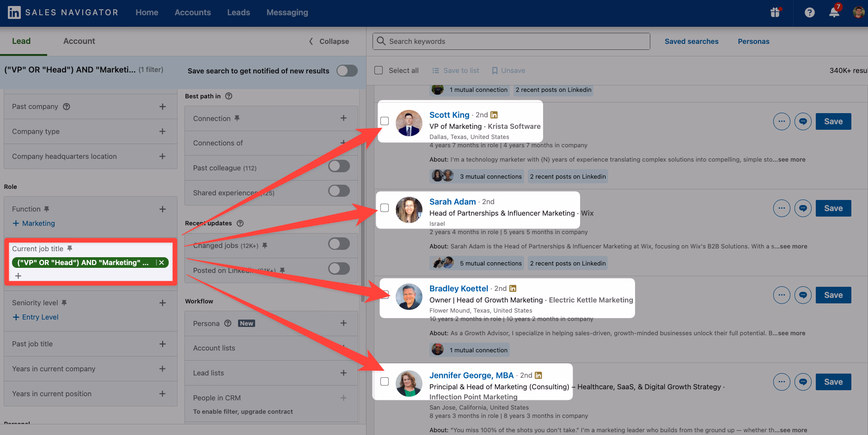Open more options for Jennifer George
The image size is (868, 435).
click(782, 382)
